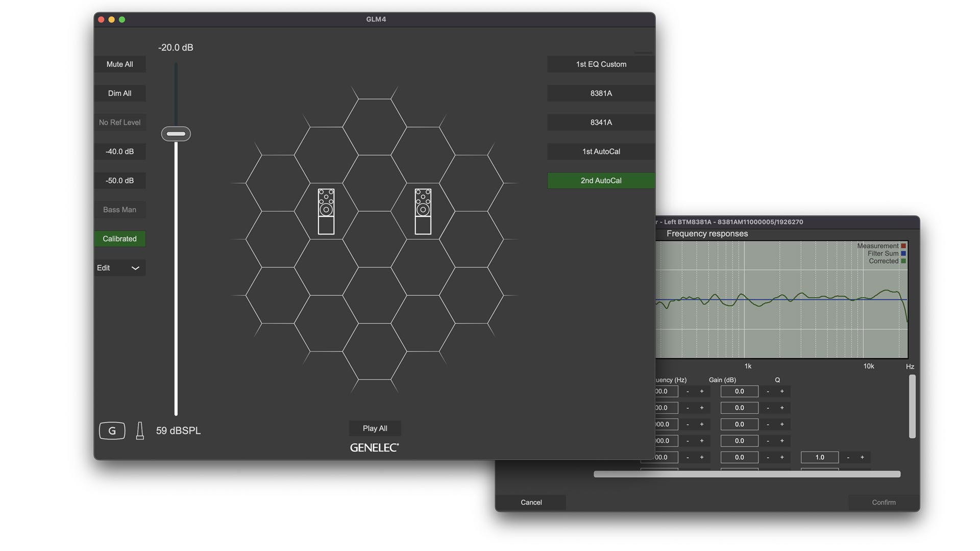This screenshot has height=551, width=980.
Task: Click the left monitor speaker icon
Action: click(326, 211)
